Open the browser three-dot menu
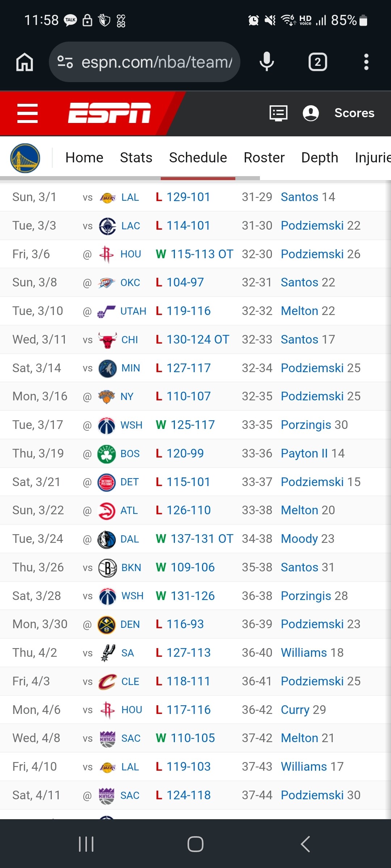Screen dimensions: 391x868 [x=366, y=62]
